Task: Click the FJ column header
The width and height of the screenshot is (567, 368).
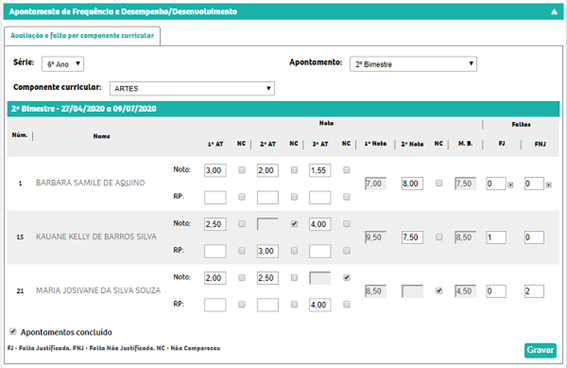Action: [502, 144]
